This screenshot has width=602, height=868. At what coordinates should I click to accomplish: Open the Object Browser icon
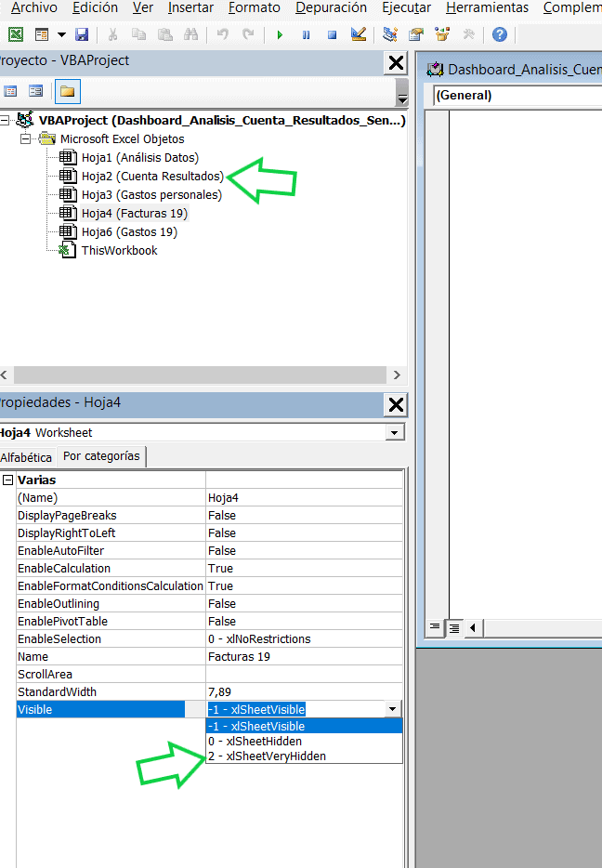click(x=442, y=35)
